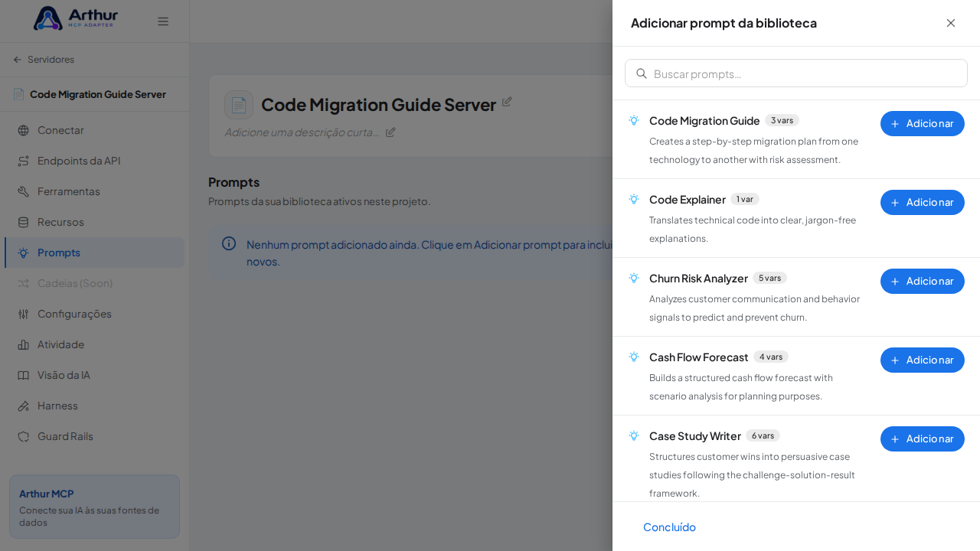Click the Churn Risk Analyzer prompt title
Screen dimensions: 980x551
698,278
